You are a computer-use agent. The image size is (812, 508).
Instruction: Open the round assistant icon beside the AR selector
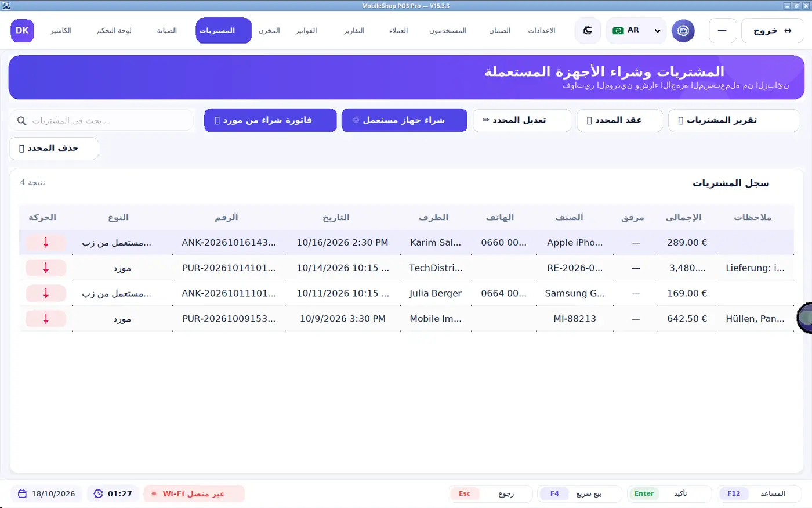pos(683,31)
